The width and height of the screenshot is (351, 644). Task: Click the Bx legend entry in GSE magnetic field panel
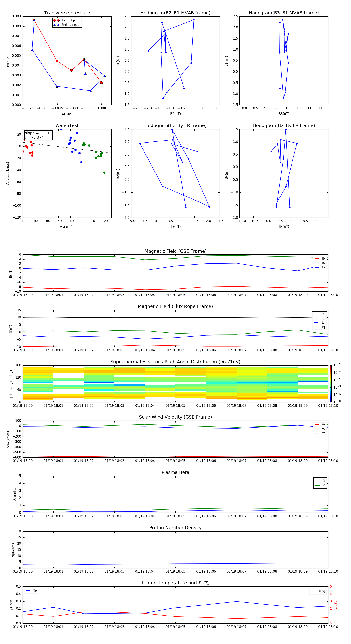(x=320, y=259)
